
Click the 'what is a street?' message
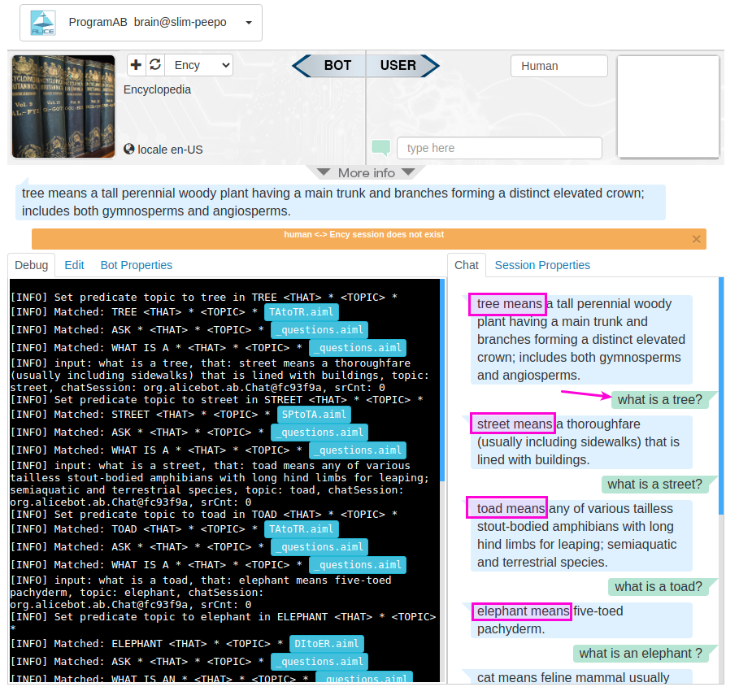(x=654, y=485)
